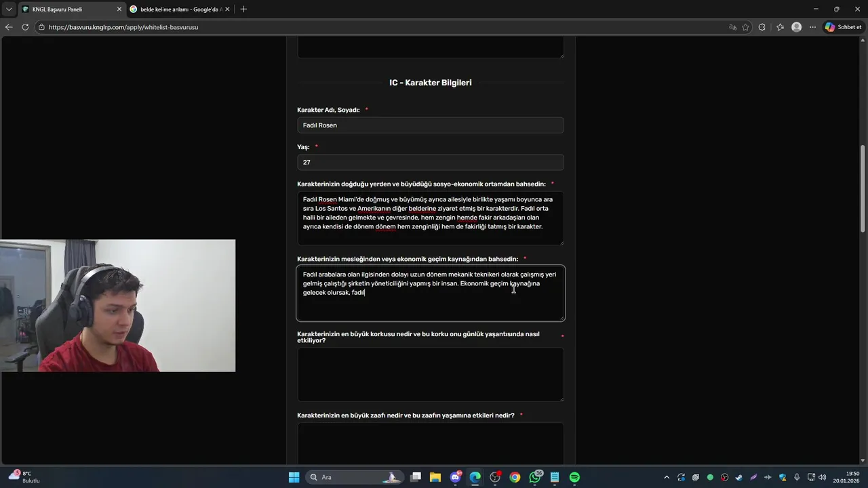Viewport: 868px width, 488px height.
Task: Open Discord from the taskbar
Action: click(x=455, y=477)
